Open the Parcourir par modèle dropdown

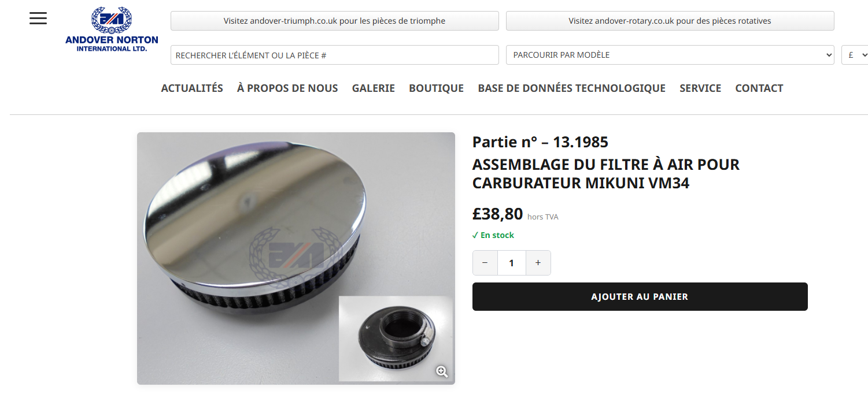pos(670,55)
